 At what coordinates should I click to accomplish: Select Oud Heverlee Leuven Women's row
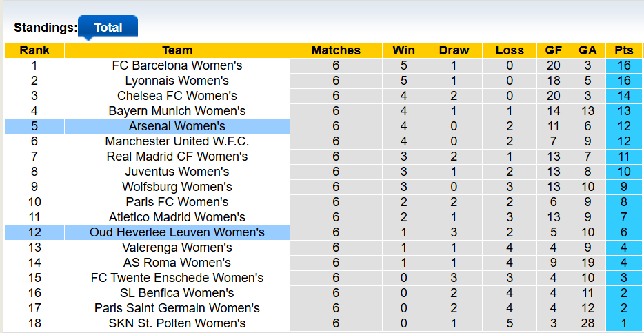[x=177, y=232]
